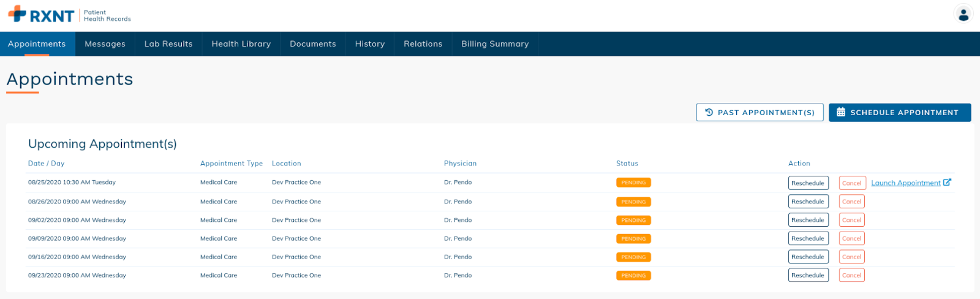Click the Status column header
The width and height of the screenshot is (980, 299).
(x=627, y=164)
